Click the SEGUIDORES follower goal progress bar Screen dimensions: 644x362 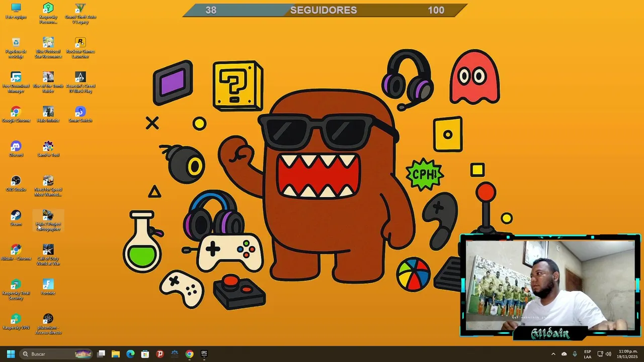[x=325, y=10]
